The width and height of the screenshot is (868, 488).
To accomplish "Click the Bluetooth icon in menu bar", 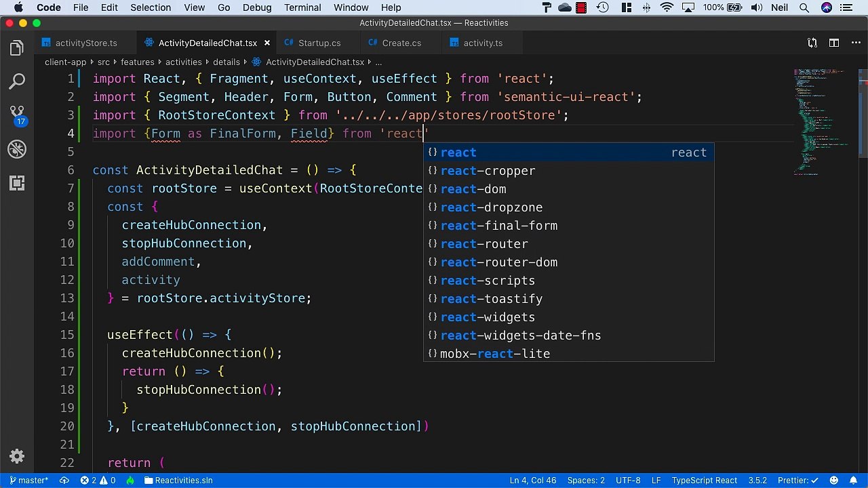I will [646, 7].
